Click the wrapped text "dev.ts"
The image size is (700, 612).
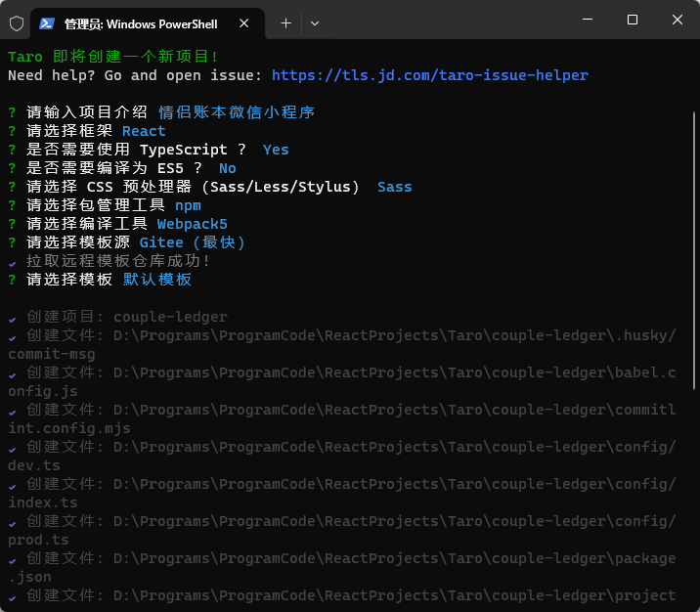34,465
